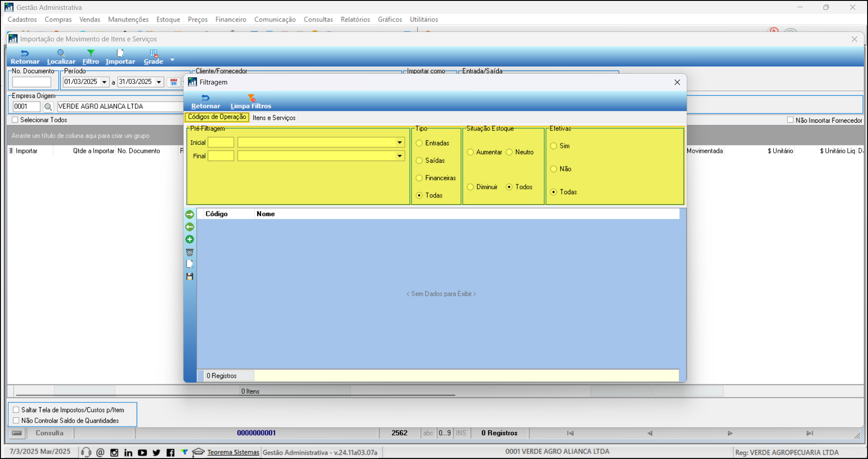Check the Não Controlar Saldo de Quantidades box
Screen dimensions: 868x459
[16, 420]
